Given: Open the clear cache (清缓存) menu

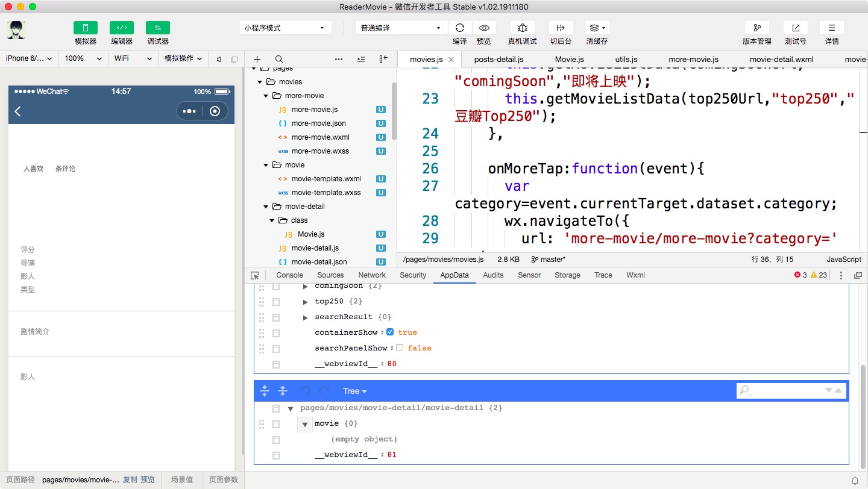Looking at the screenshot, I should (x=597, y=28).
